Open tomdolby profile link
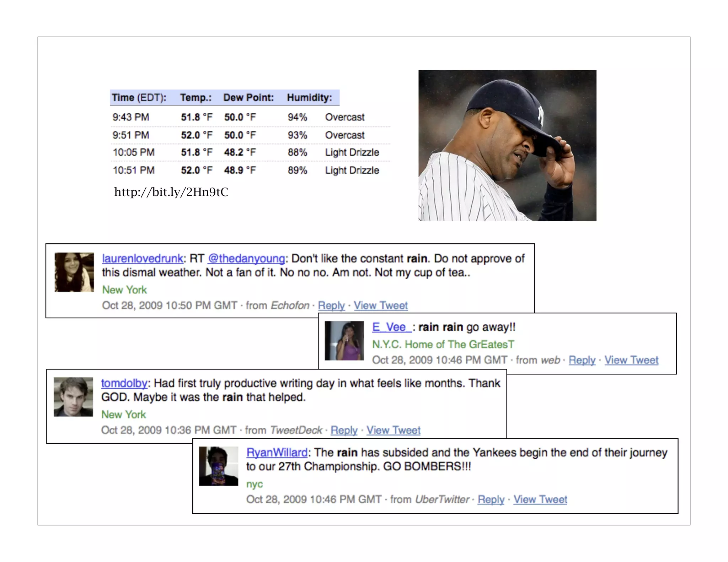 [124, 383]
